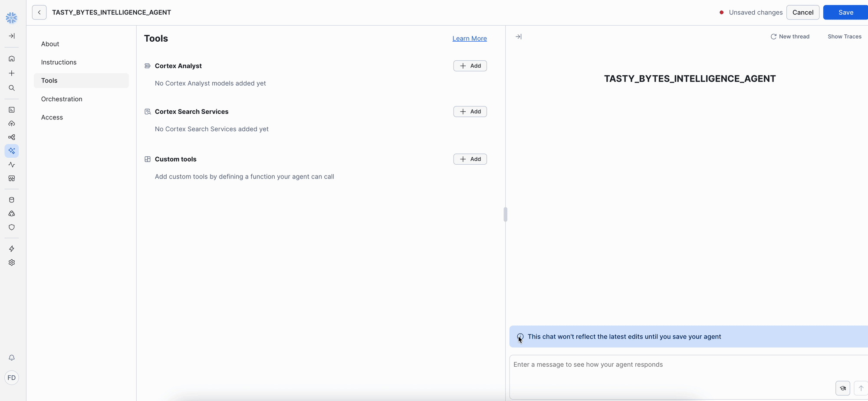The height and width of the screenshot is (401, 868).
Task: Open the Monitoring pulse-line icon
Action: (12, 165)
